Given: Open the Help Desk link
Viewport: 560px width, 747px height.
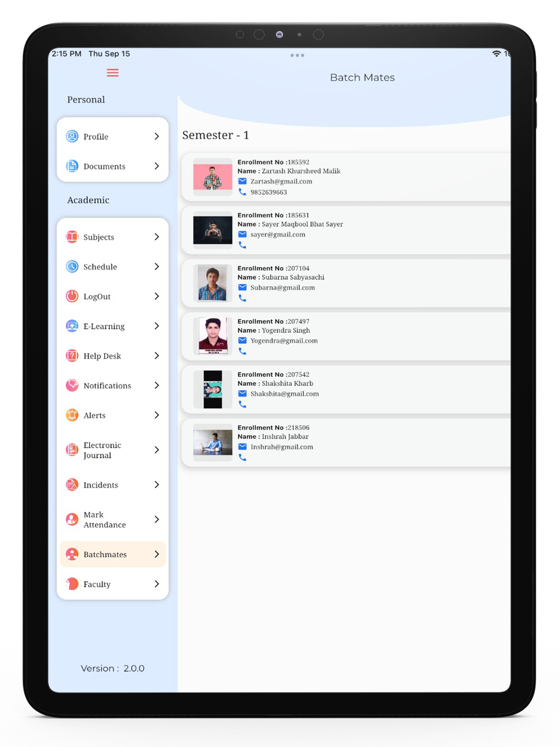Looking at the screenshot, I should pos(113,356).
